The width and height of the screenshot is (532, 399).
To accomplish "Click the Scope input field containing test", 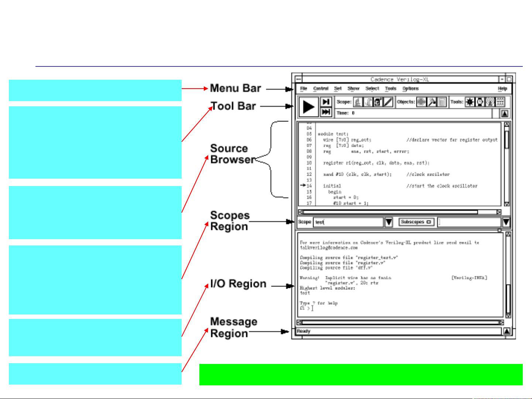I will (349, 222).
